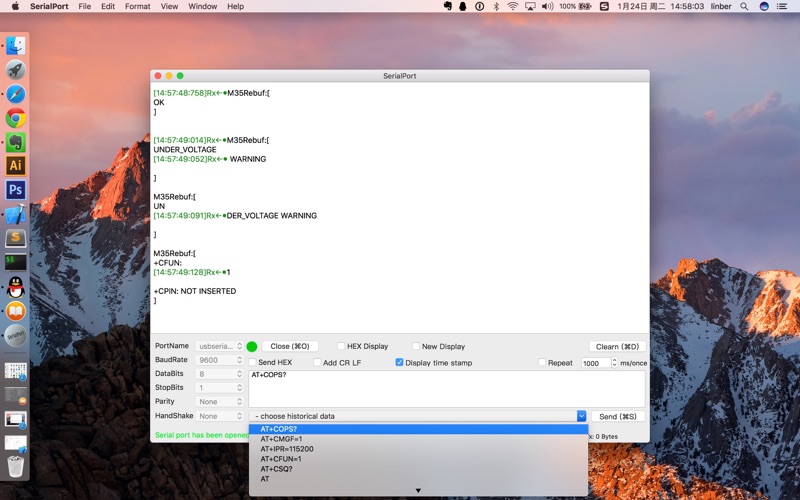Select AT+CSQ? from the history list
The image size is (800, 500).
tap(276, 469)
